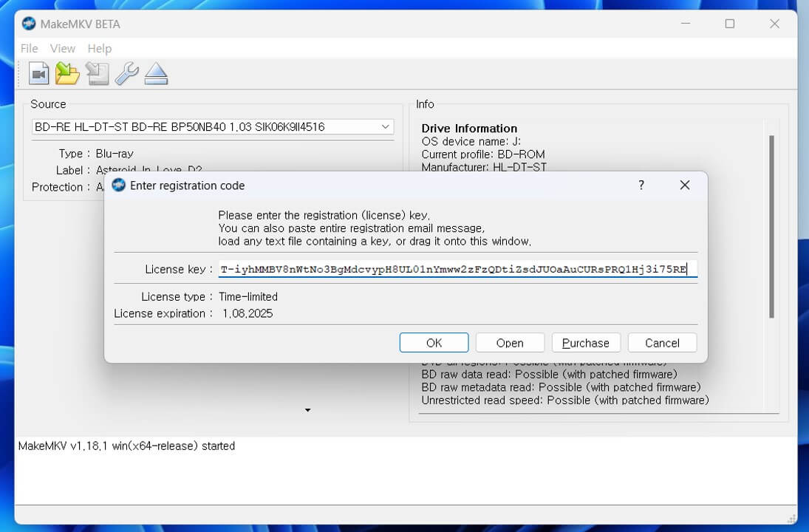Close the Enter registration code dialog
This screenshot has height=532, width=809.
(685, 185)
